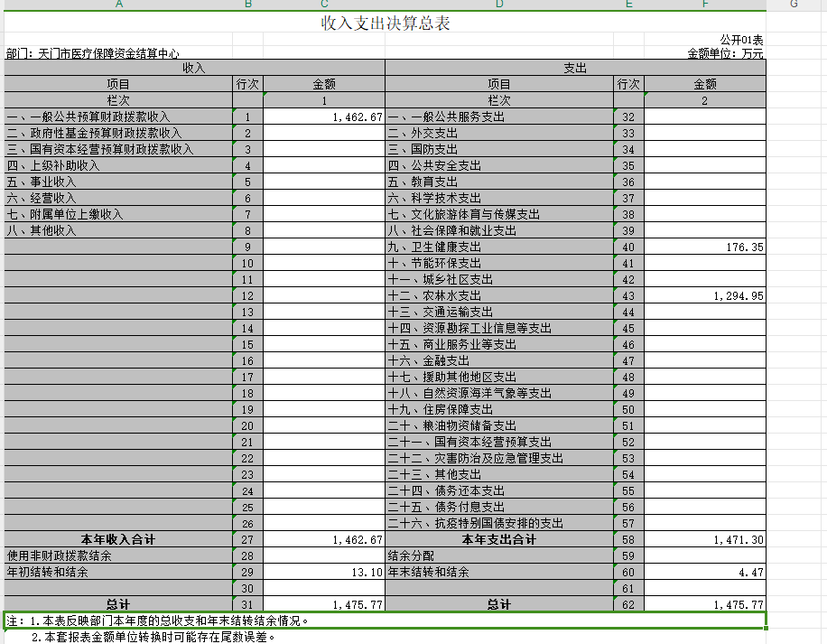Select the cell 二十三、其他支出
The height and width of the screenshot is (644, 827).
[x=499, y=475]
